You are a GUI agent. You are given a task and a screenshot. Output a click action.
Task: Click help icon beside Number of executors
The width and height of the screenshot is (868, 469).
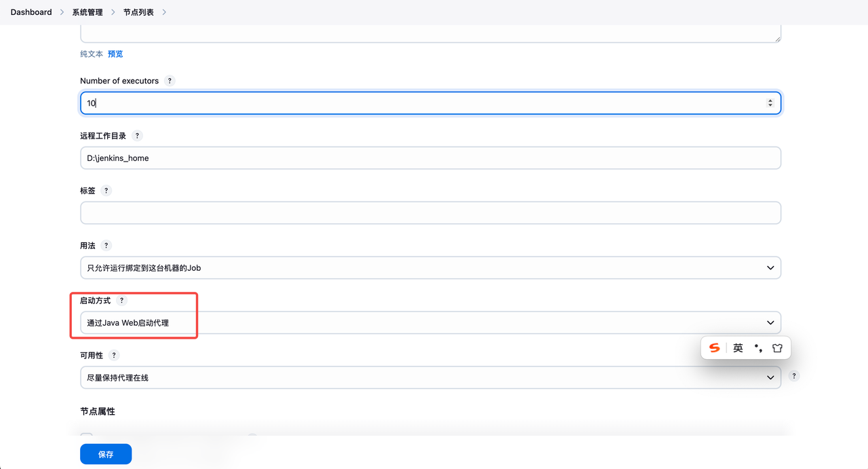coord(170,81)
